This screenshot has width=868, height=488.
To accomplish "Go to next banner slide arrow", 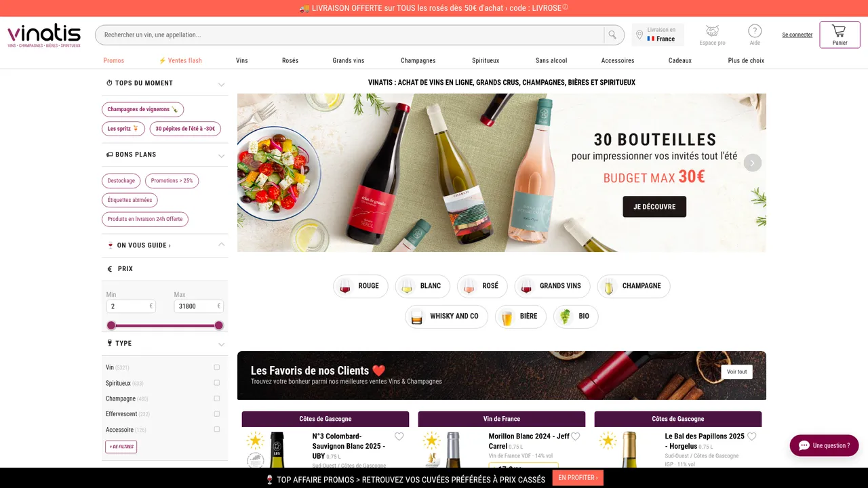I will click(753, 163).
